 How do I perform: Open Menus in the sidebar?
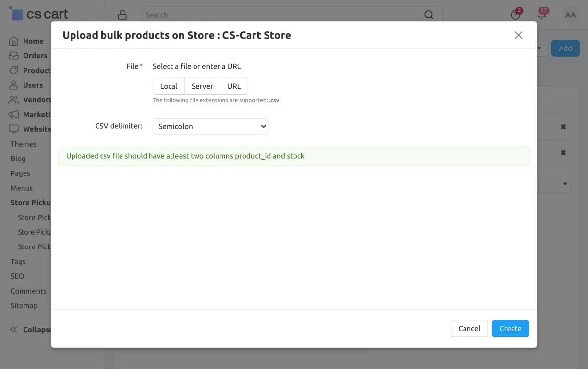(22, 188)
